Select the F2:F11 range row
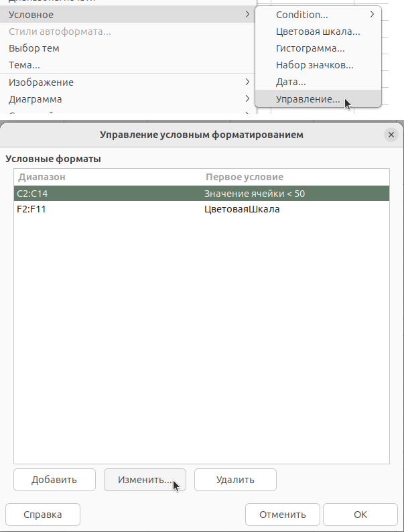 (x=202, y=209)
